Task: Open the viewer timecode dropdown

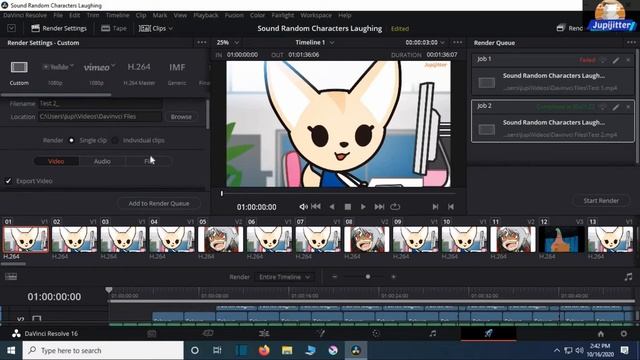Action: click(425, 42)
